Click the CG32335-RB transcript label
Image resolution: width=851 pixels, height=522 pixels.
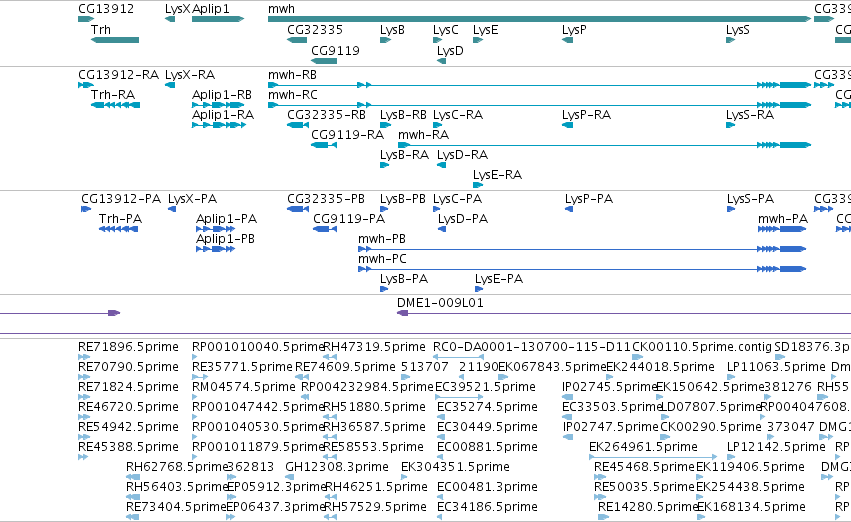click(x=326, y=115)
